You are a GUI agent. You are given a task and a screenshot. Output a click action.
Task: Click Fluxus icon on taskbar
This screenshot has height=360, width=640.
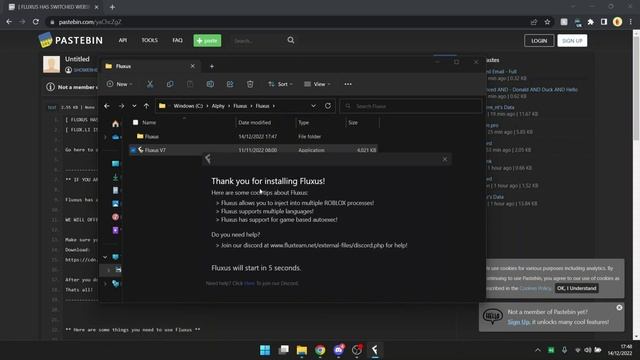point(375,350)
